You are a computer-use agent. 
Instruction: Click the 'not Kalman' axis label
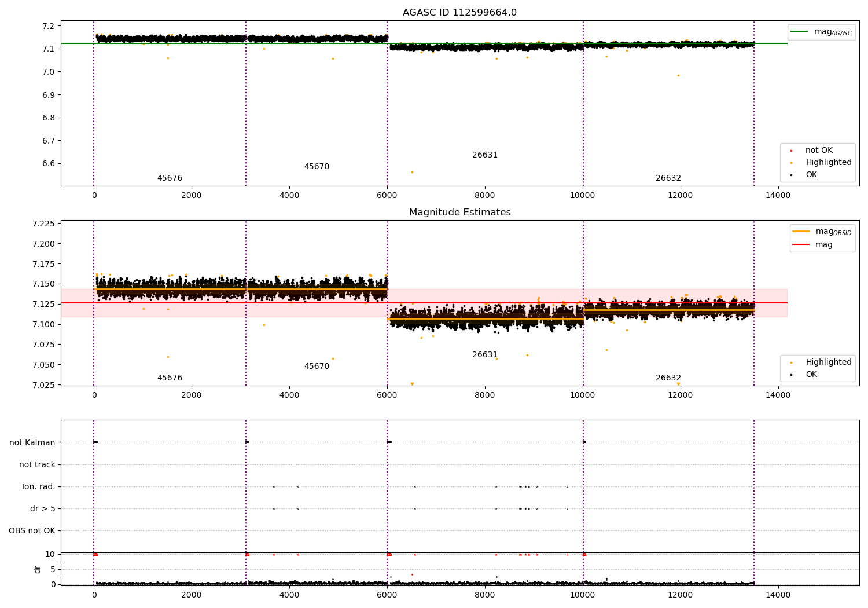pyautogui.click(x=32, y=443)
